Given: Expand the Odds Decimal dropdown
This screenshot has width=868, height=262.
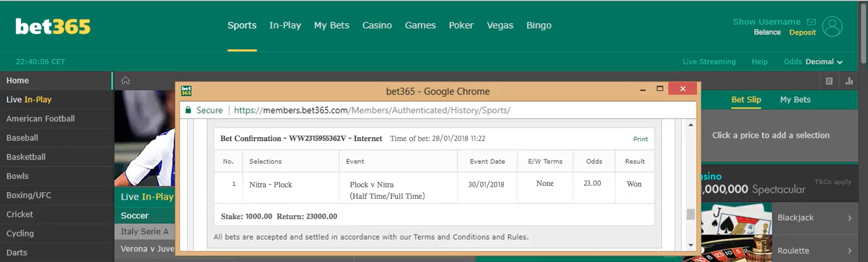Looking at the screenshot, I should (x=813, y=62).
